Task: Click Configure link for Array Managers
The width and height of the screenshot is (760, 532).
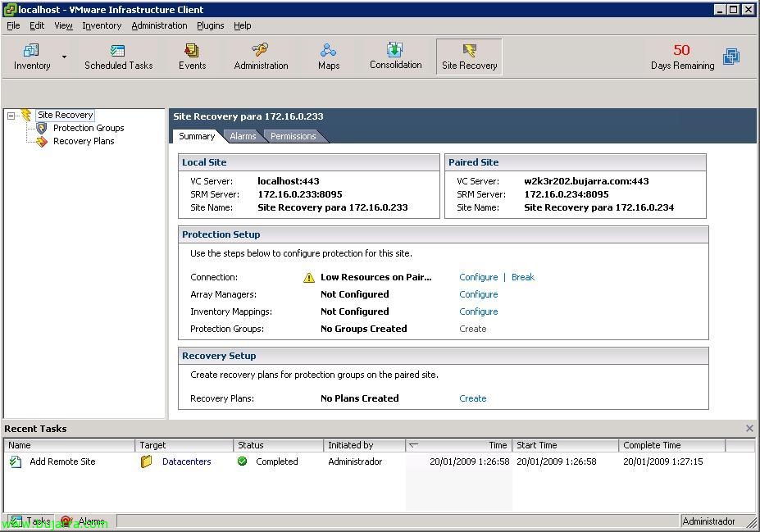Action: point(479,294)
